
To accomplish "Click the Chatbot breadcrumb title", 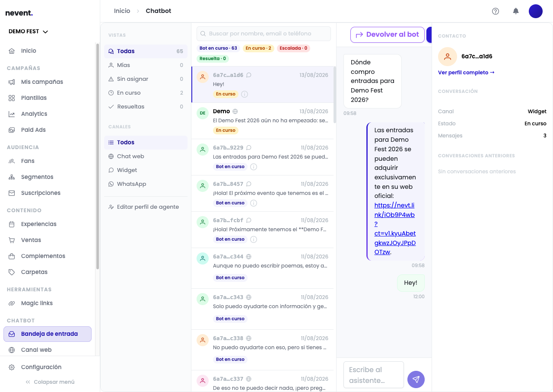I will (159, 11).
